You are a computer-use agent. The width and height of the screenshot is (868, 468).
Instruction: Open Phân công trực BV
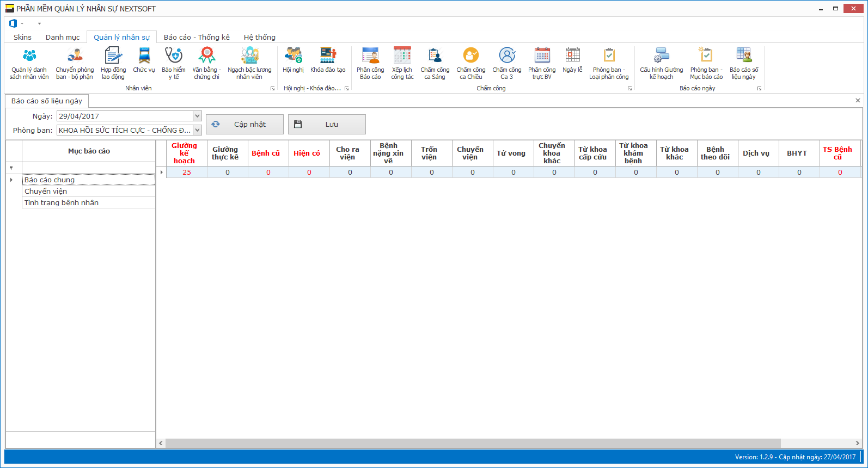coord(542,64)
